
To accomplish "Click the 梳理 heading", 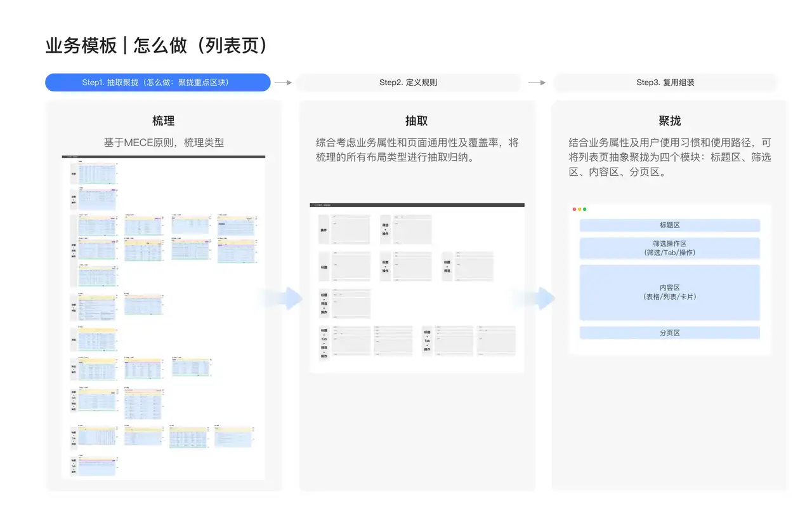I will pyautogui.click(x=163, y=121).
